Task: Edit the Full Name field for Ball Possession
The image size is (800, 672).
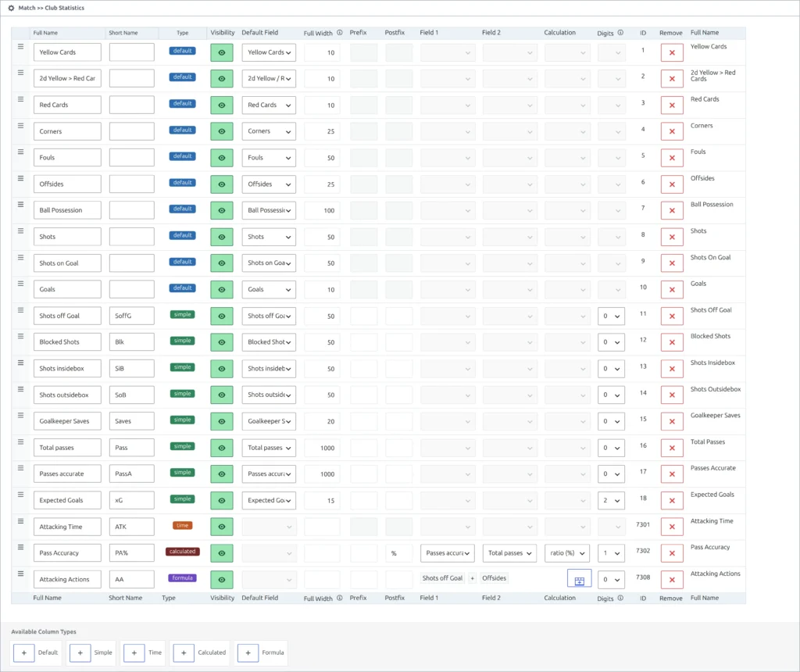Action: click(x=67, y=210)
